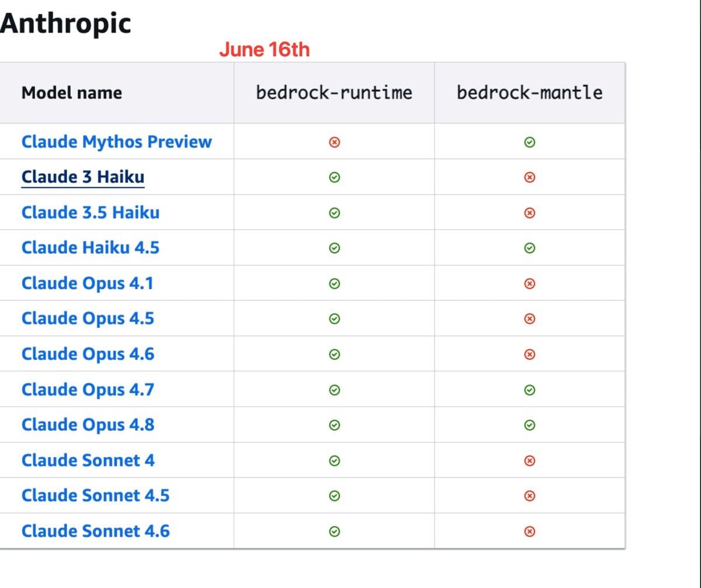Click bedrock-mantle check icon for Claude Haiku 4.5
This screenshot has width=701, height=588.
pos(529,248)
